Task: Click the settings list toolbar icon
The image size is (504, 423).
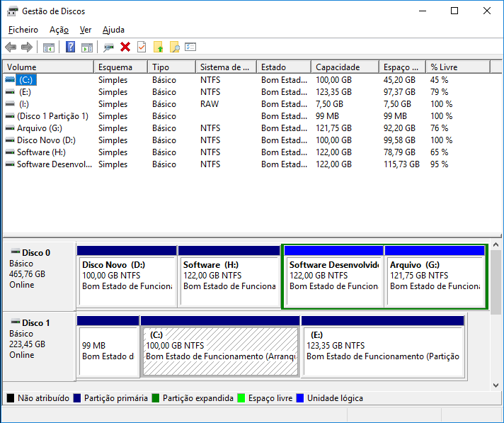Action: click(190, 47)
